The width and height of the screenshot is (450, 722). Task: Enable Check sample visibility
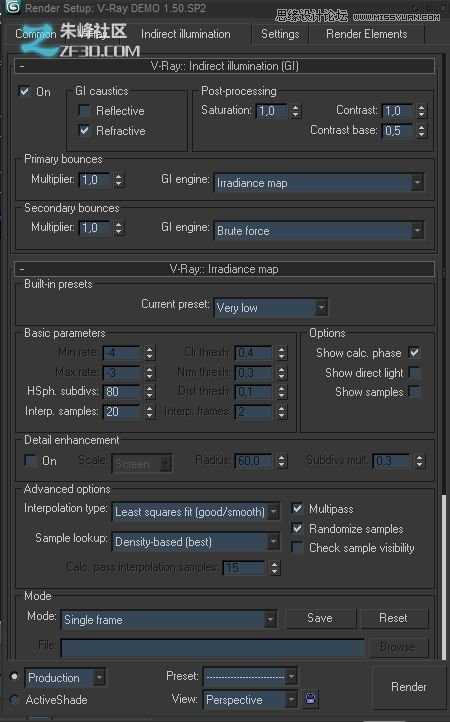pos(297,547)
